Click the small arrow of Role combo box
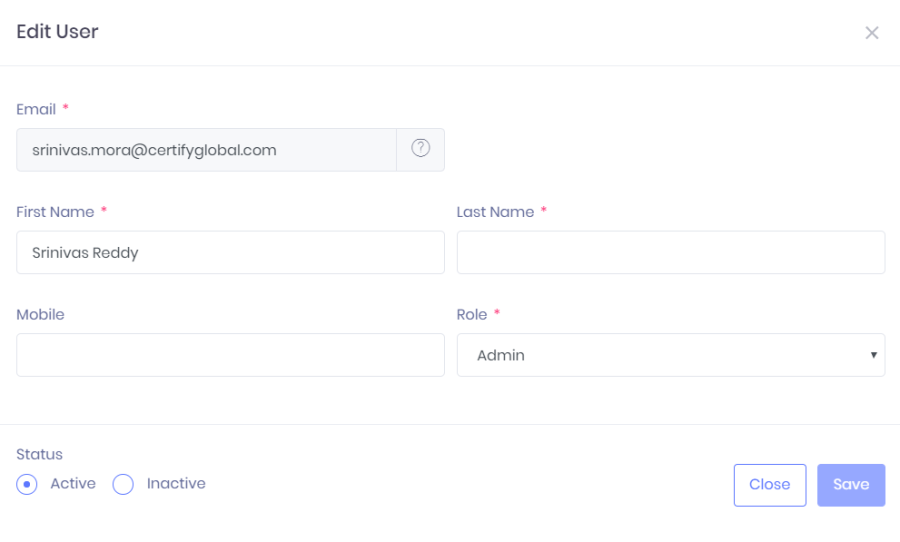The image size is (900, 542). [873, 355]
